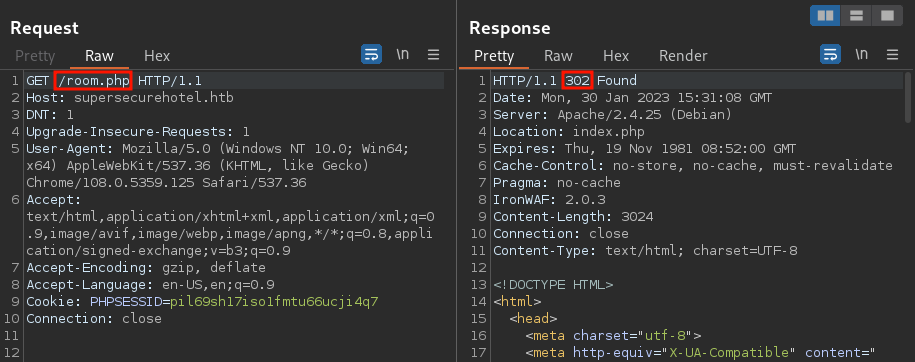Image resolution: width=915 pixels, height=362 pixels.
Task: Switch Request view to Hex tab
Action: coord(157,56)
